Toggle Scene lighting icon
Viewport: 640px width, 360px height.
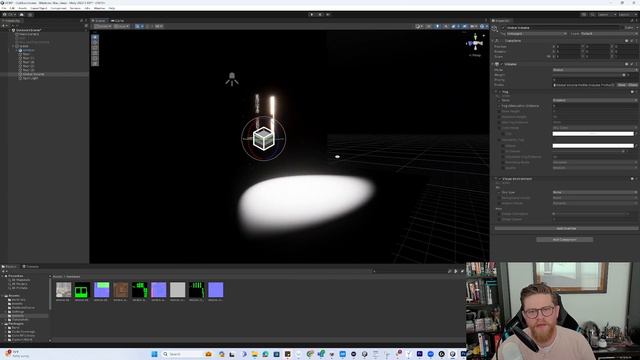coord(438,26)
